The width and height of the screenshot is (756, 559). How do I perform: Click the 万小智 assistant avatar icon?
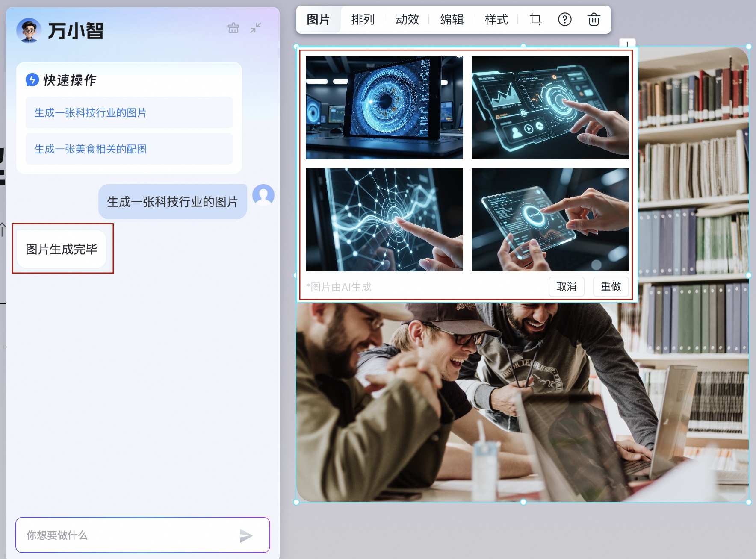[x=29, y=30]
